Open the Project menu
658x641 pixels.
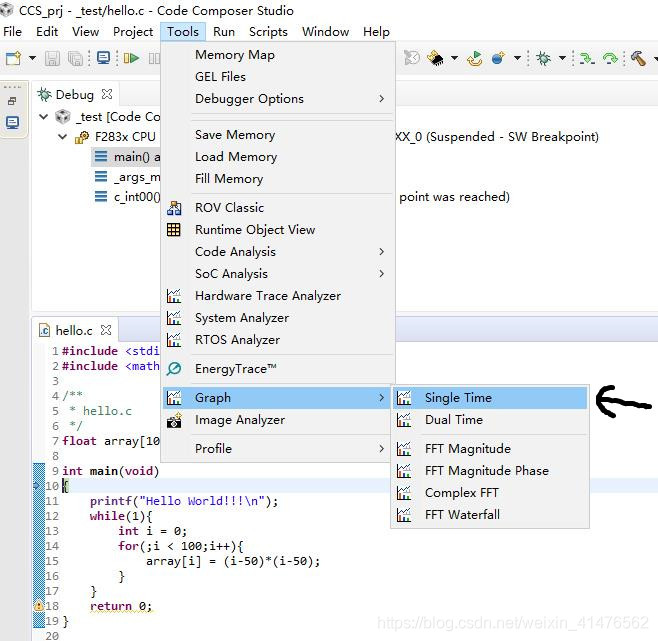[x=133, y=32]
